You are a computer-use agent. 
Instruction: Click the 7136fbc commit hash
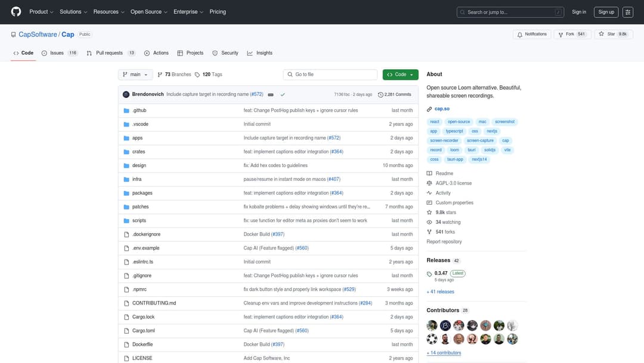[342, 94]
